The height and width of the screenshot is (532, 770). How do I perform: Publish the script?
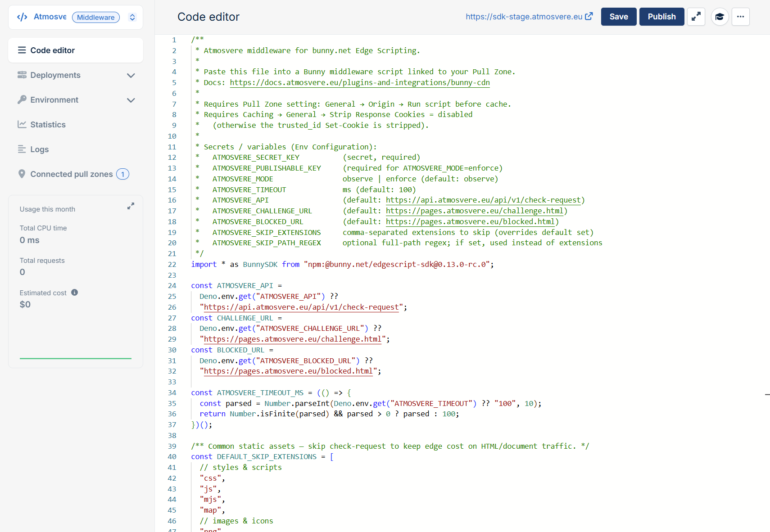click(x=661, y=17)
